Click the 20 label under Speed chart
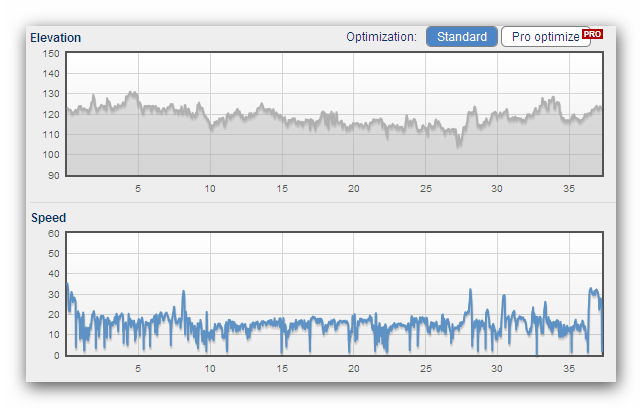 click(354, 369)
